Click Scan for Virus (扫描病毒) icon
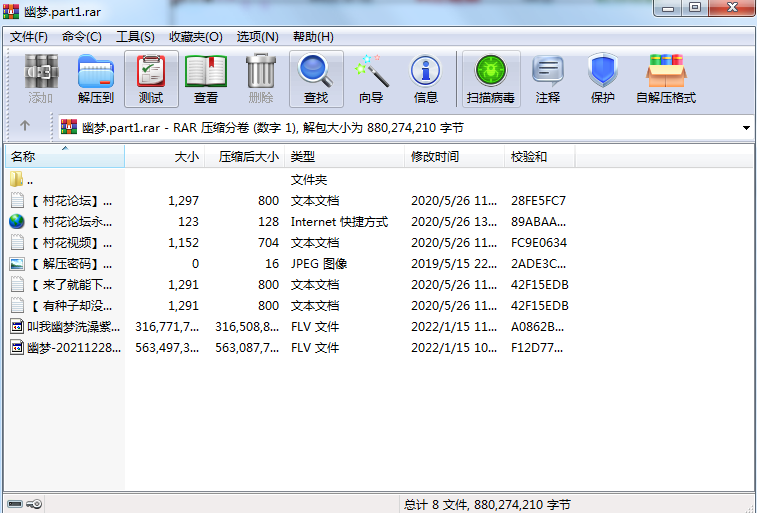The width and height of the screenshot is (757, 513). point(490,79)
